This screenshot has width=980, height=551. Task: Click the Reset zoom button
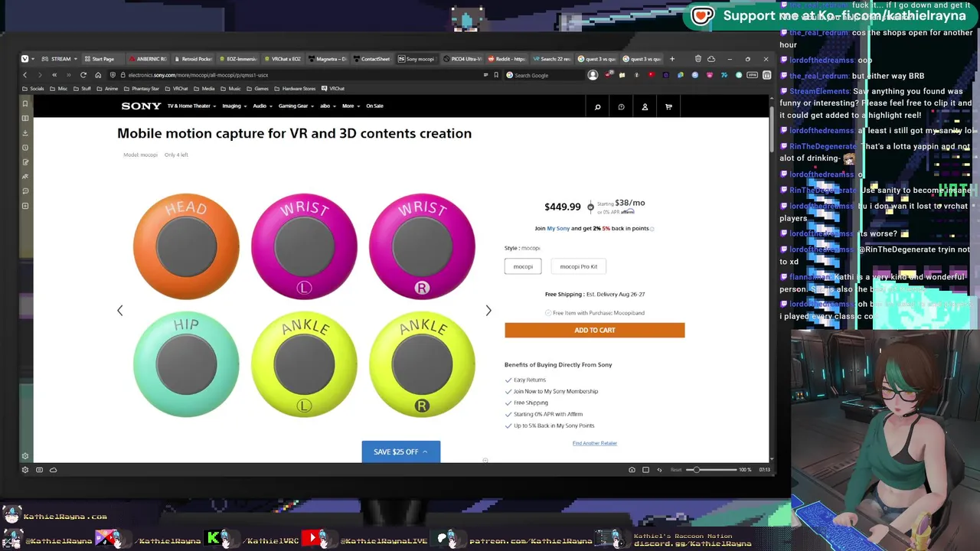pyautogui.click(x=676, y=470)
